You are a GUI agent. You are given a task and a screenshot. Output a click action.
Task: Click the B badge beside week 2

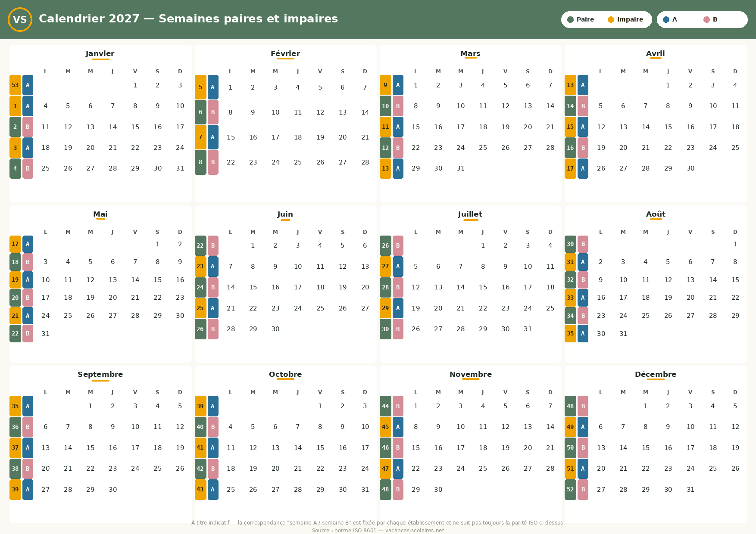pos(28,127)
